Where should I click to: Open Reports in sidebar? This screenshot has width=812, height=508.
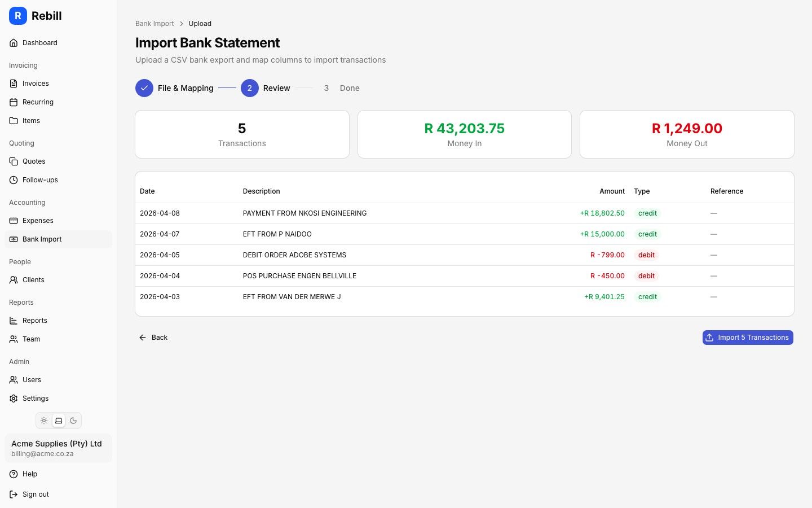(58, 321)
